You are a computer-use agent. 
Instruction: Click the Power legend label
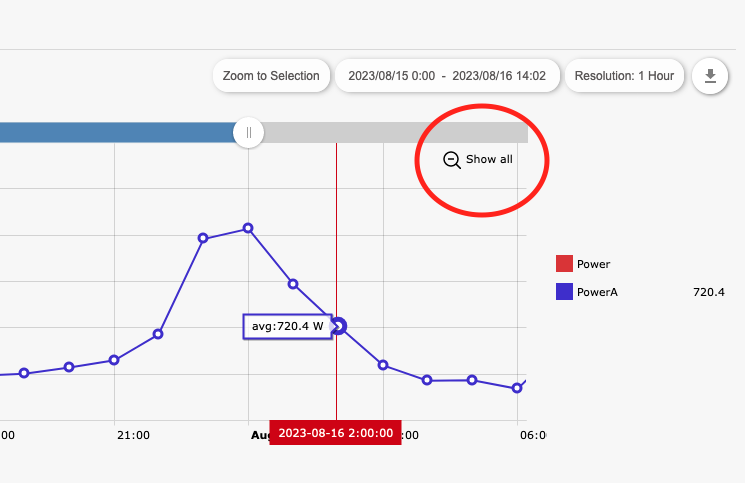[593, 264]
